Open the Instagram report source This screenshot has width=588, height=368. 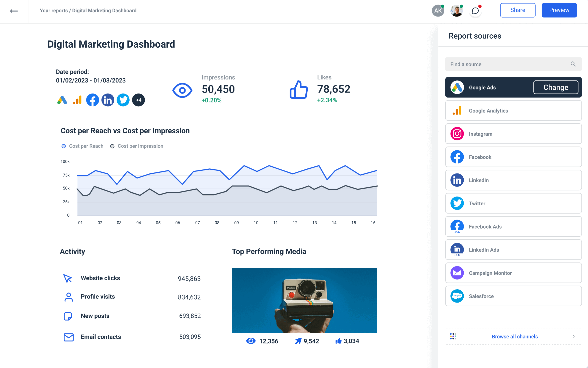[x=457, y=134]
